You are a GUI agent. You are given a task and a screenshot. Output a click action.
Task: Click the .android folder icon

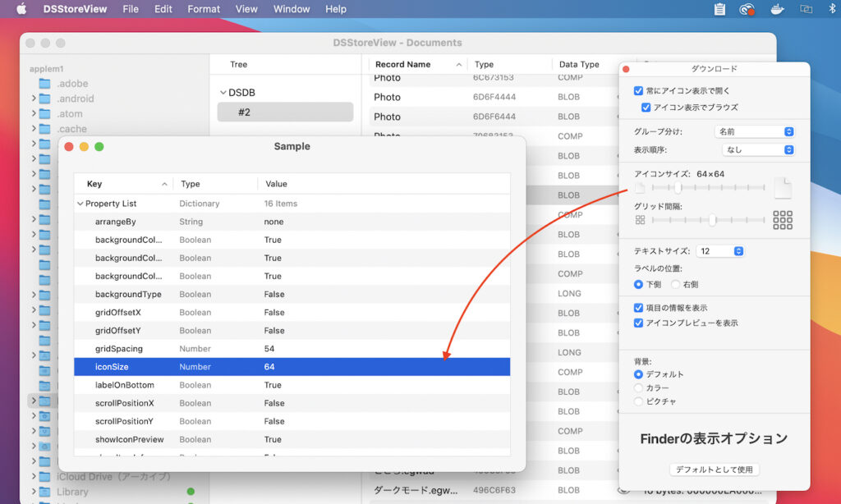(45, 99)
